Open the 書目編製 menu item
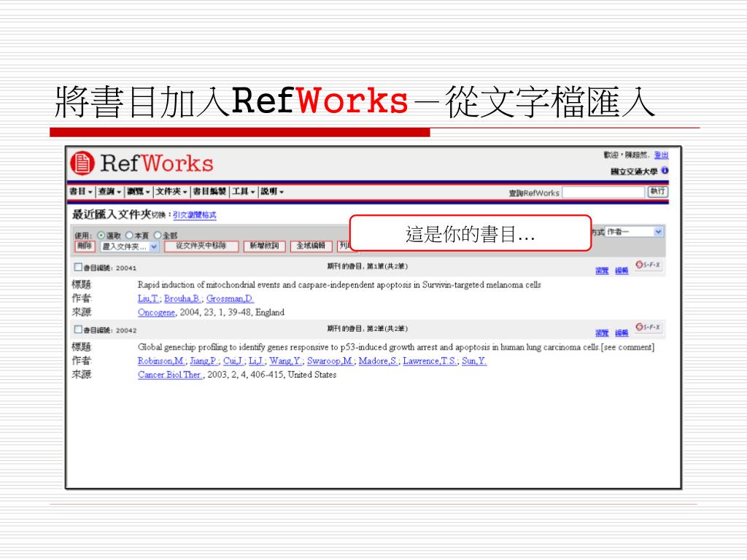Screen dimensions: 747x560 pos(209,192)
